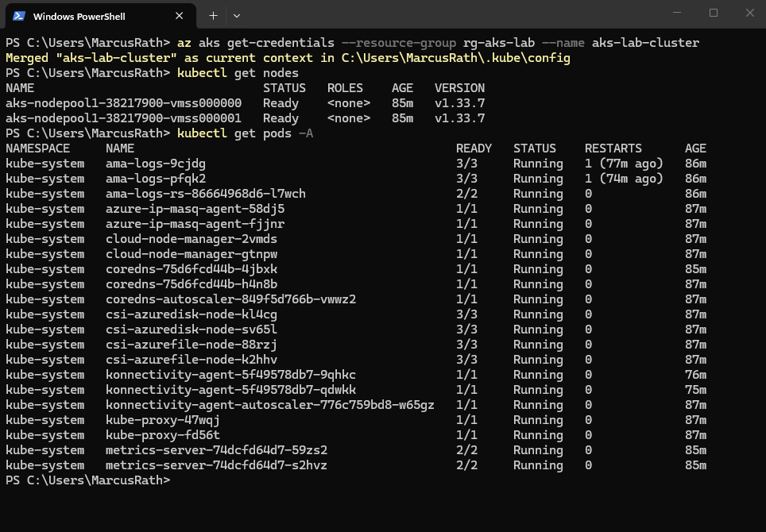This screenshot has width=766, height=532.
Task: Click the 'Merged aks-lab-cluster' output line
Action: coord(287,58)
